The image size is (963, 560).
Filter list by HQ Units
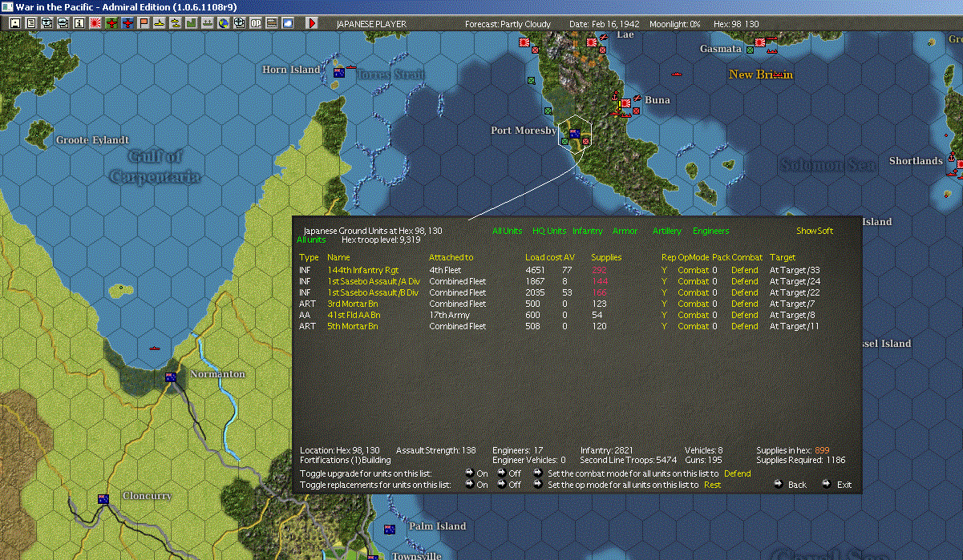(549, 231)
